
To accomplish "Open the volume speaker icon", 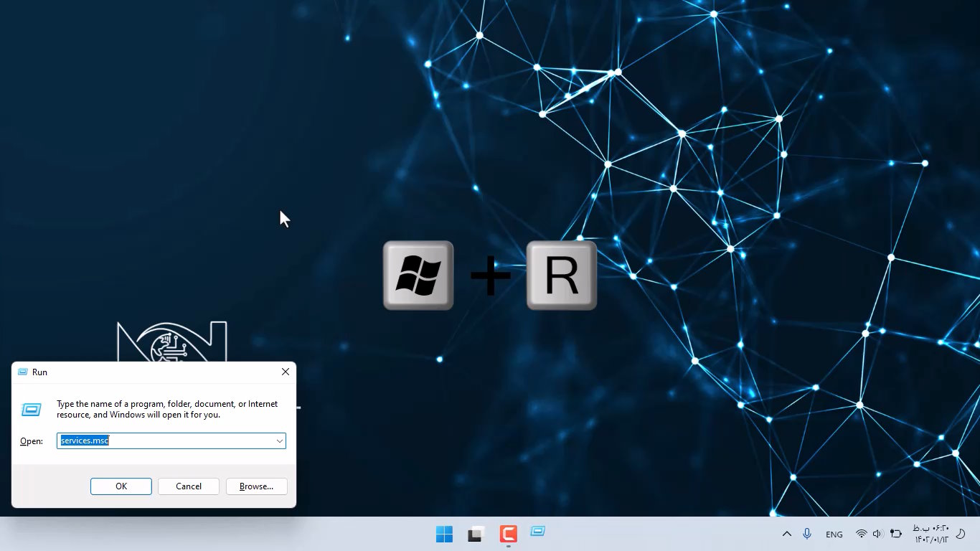I will coord(877,534).
